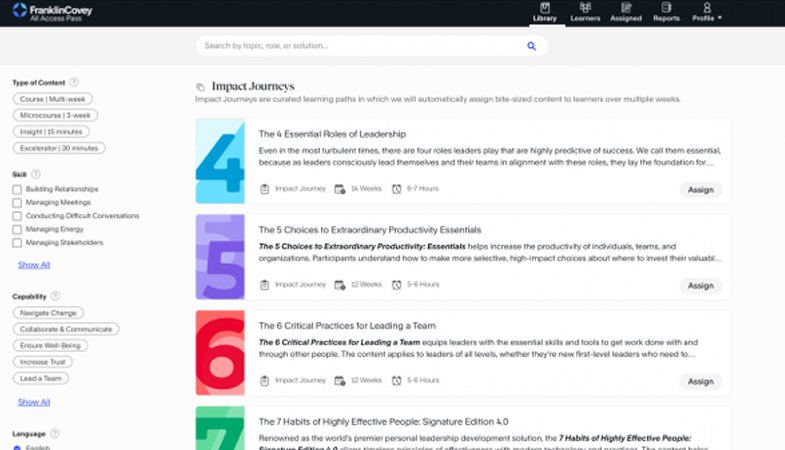
Task: Open The 4 Essential Roles of Leadership title
Action: [x=332, y=134]
